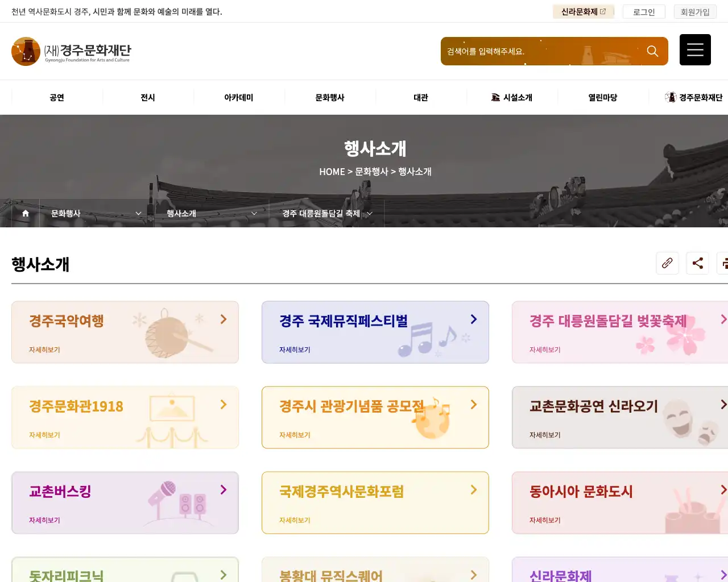The width and height of the screenshot is (728, 582).
Task: Click the 로그인 button
Action: [x=643, y=11]
